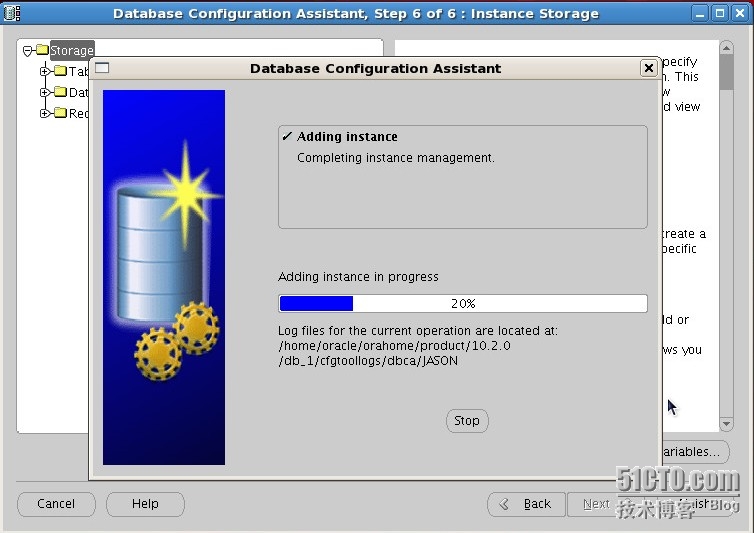Click the description panel's scroll-down arrow
754x533 pixels.
[726, 424]
